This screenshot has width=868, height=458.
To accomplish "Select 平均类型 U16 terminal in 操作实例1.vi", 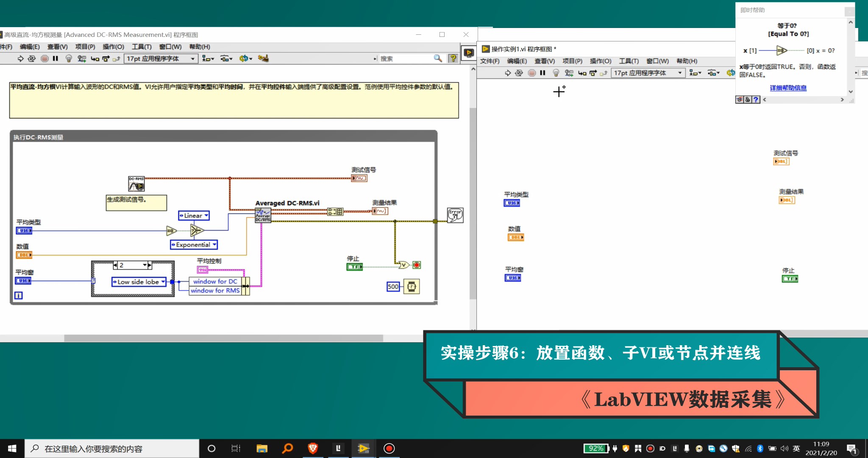I will [512, 203].
